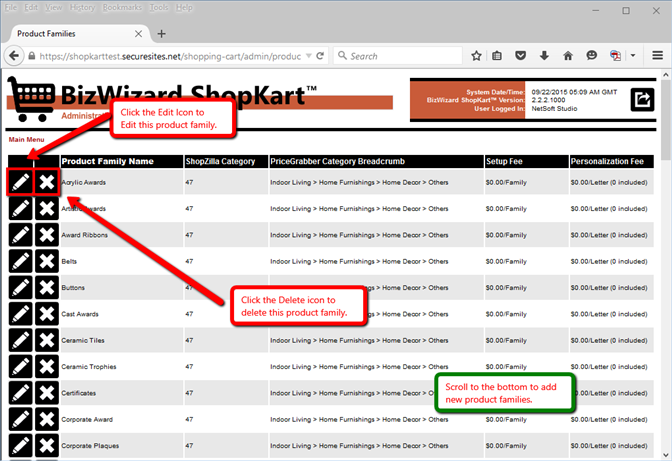Screen dimensions: 672x461
Task: Delete the Ceramic Tiles product family
Action: pyautogui.click(x=47, y=340)
